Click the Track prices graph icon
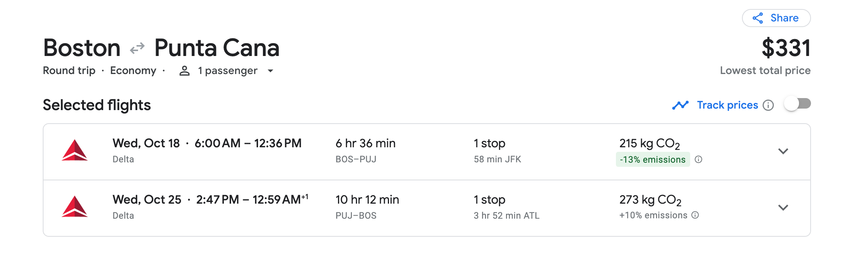 (680, 105)
